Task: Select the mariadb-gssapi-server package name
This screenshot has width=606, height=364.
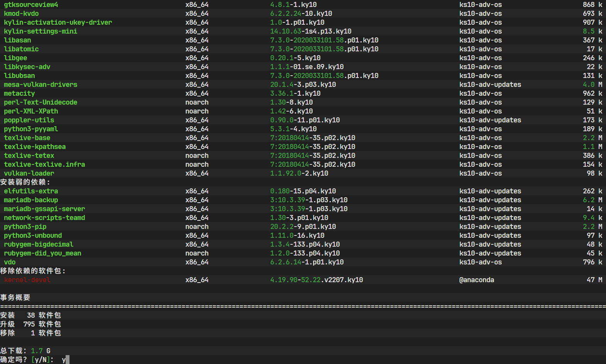Action: point(44,209)
